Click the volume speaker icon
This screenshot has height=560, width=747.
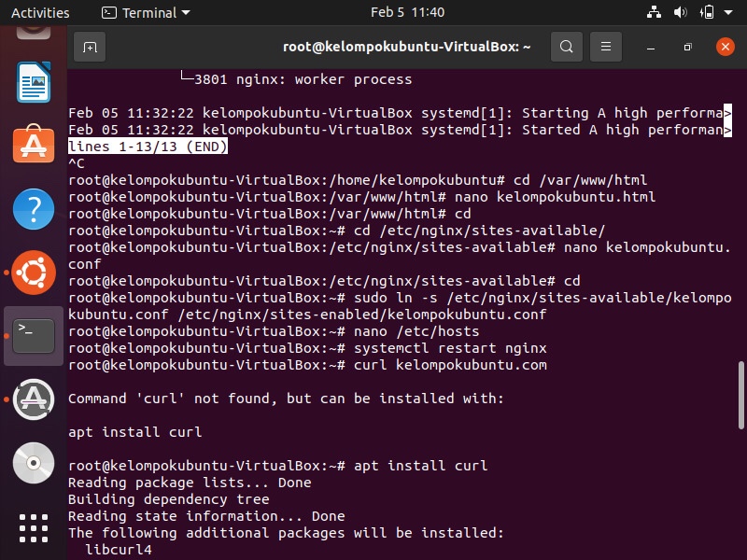coord(680,13)
